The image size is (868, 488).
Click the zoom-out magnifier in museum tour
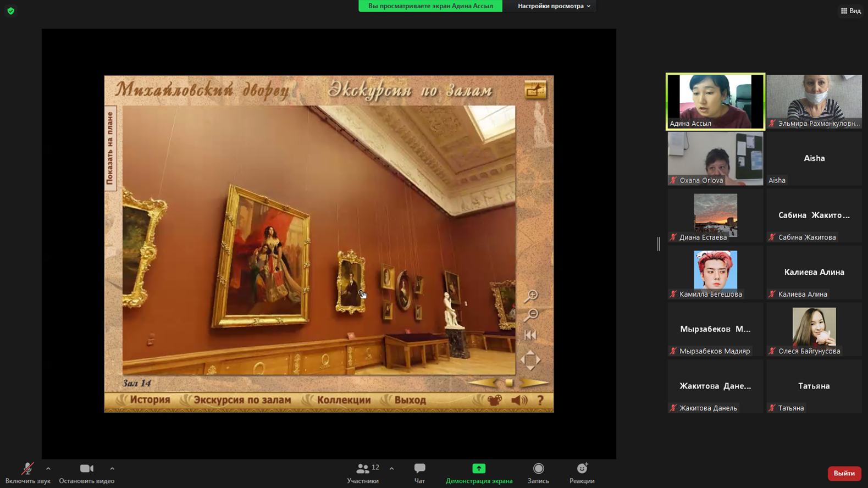pos(531,315)
